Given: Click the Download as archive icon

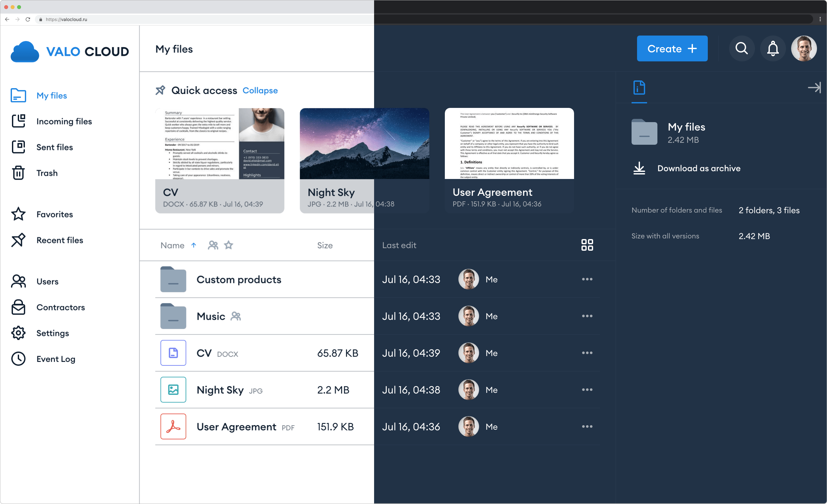Looking at the screenshot, I should [639, 168].
